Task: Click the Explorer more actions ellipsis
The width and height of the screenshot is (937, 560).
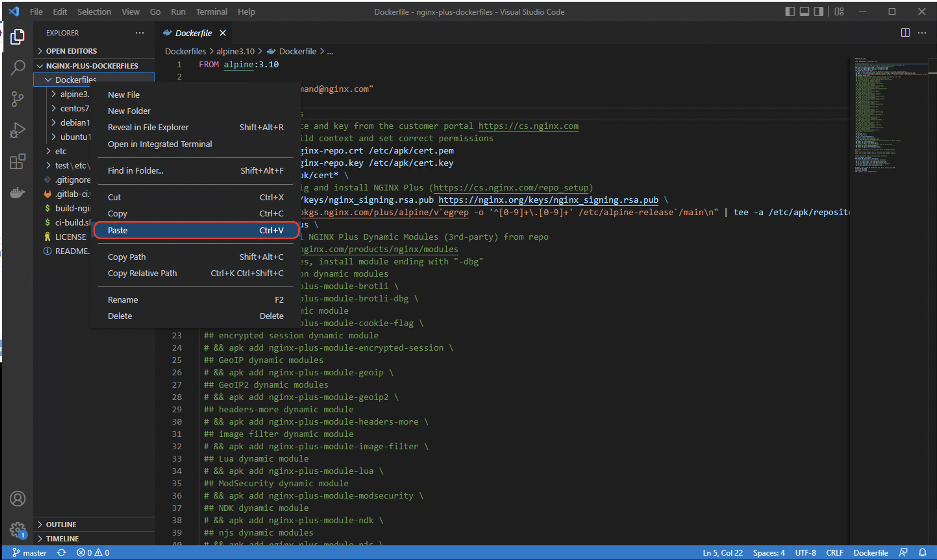Action: coord(140,33)
